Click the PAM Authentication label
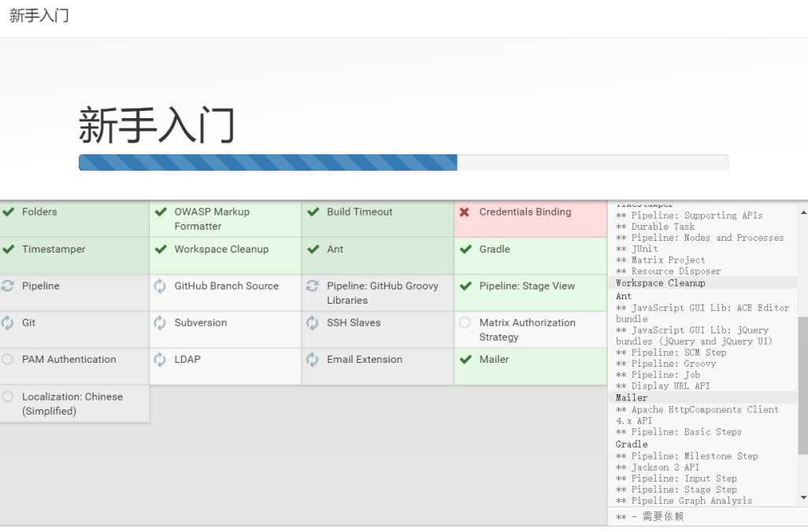Screen dimensions: 808x532 click(69, 360)
